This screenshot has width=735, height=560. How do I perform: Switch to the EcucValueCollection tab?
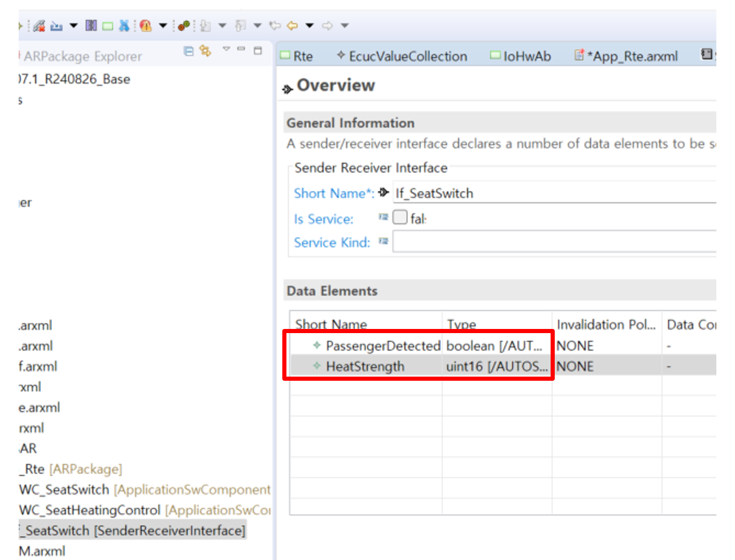pos(407,56)
